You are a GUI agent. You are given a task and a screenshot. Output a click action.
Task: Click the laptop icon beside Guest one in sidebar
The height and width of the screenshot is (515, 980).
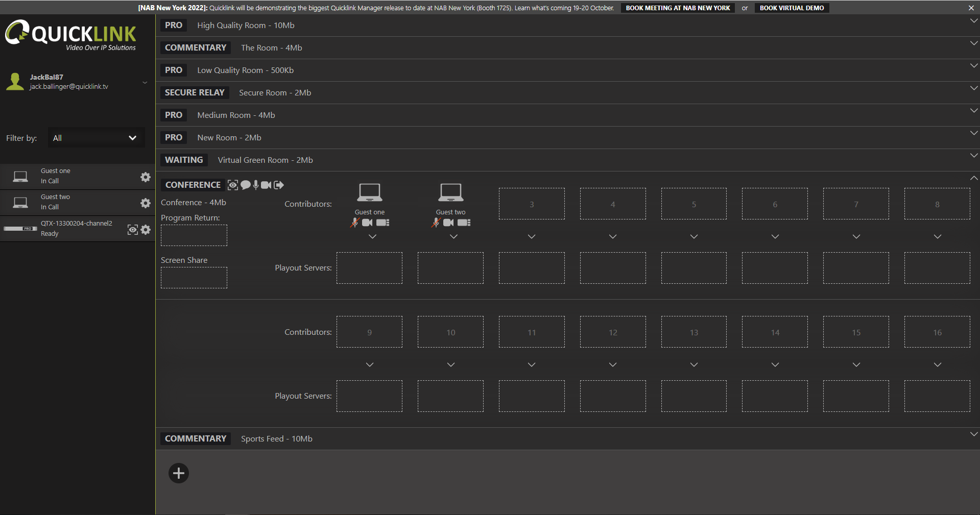20,177
